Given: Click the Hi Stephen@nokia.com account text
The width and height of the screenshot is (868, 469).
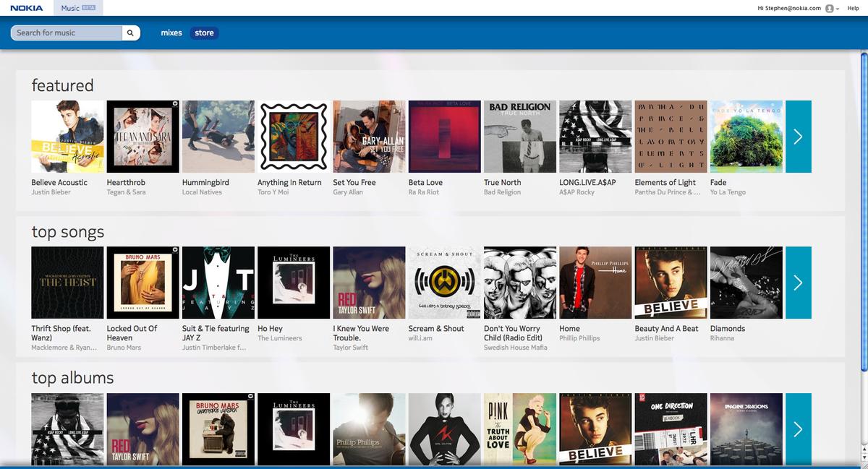Looking at the screenshot, I should 789,8.
